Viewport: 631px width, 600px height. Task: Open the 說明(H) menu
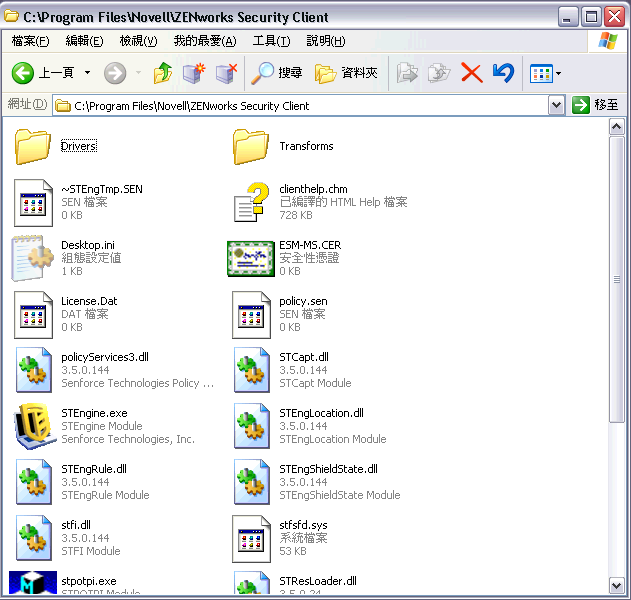pos(326,41)
